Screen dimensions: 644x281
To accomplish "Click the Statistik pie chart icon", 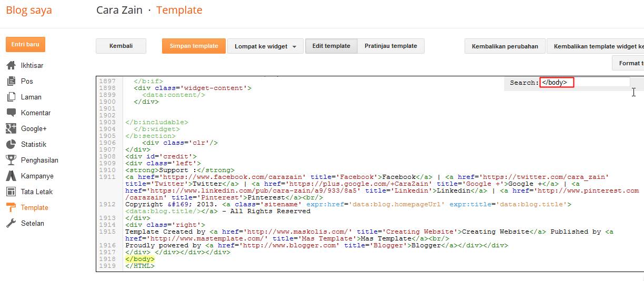I will pos(11,144).
